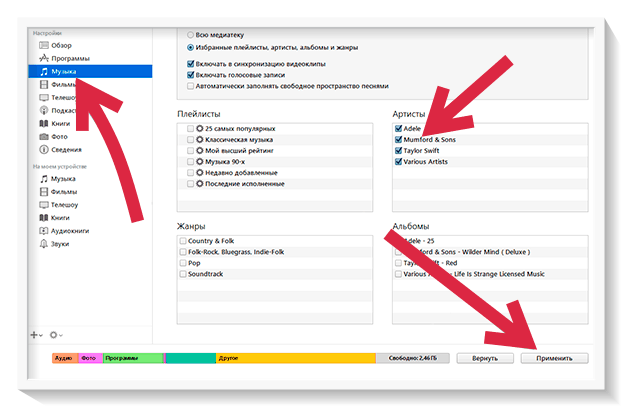Open the Обзор icon in sidebar
This screenshot has height=407, width=622.
pos(43,46)
